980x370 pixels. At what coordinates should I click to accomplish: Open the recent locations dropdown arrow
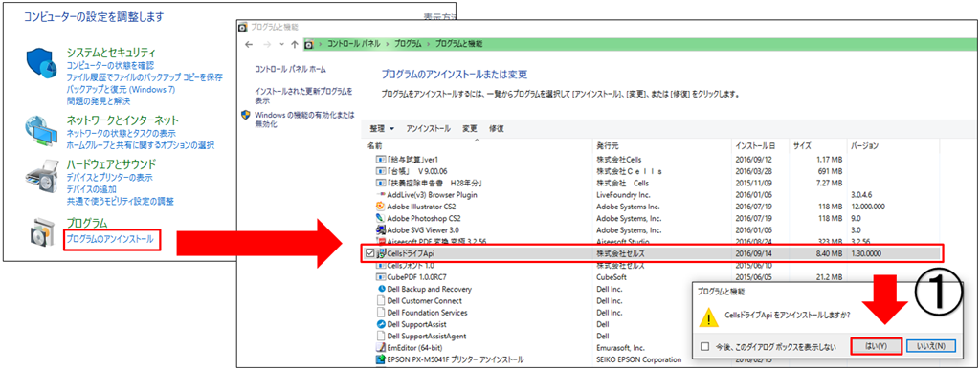click(281, 44)
